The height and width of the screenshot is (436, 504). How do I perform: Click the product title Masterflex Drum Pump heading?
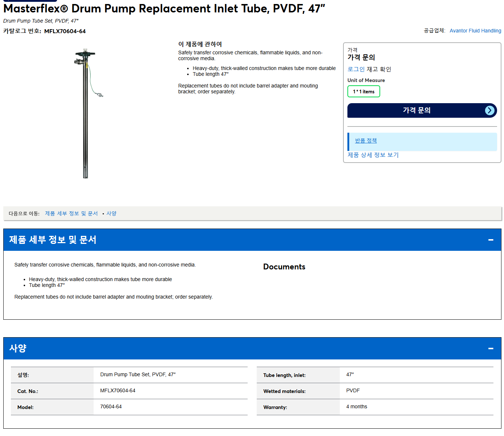tap(164, 8)
